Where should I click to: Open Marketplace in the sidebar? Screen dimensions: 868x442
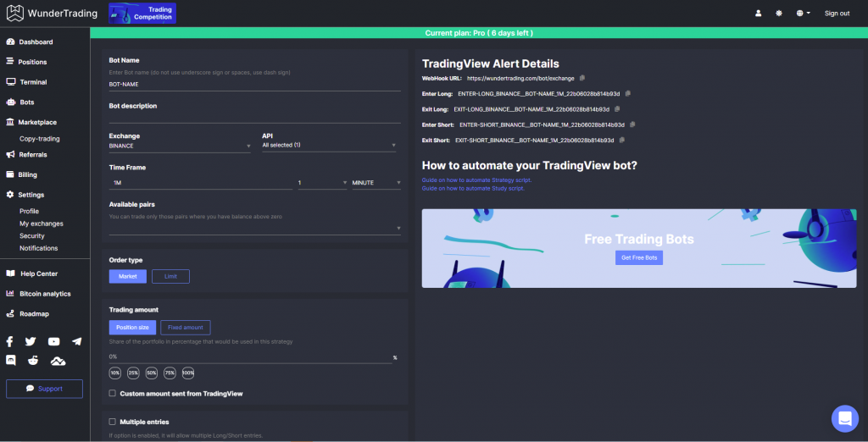coord(31,122)
